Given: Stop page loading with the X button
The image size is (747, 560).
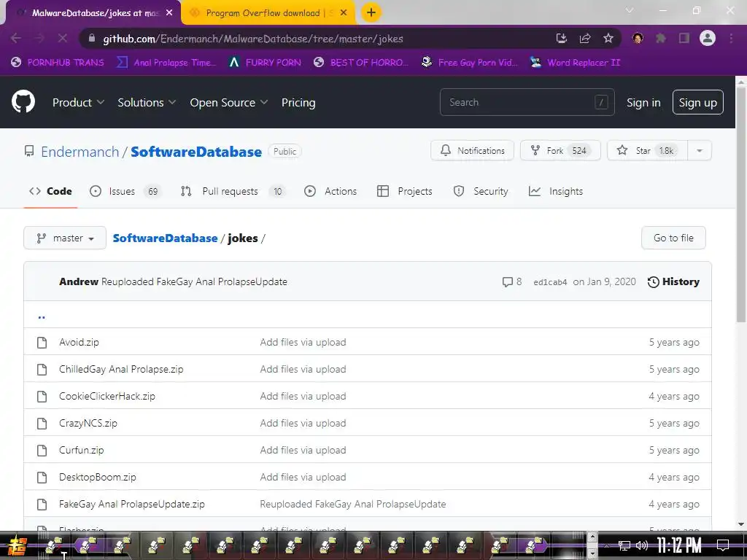Looking at the screenshot, I should point(63,38).
